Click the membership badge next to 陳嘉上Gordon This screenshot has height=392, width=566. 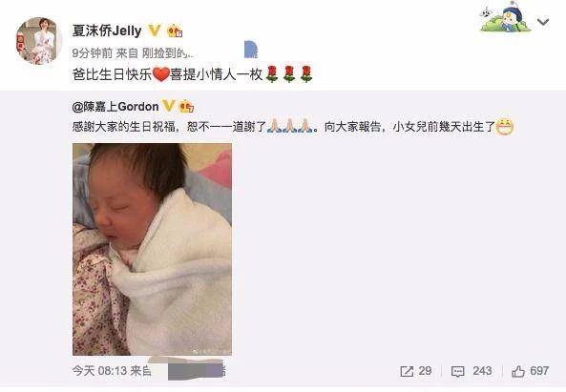pos(186,107)
